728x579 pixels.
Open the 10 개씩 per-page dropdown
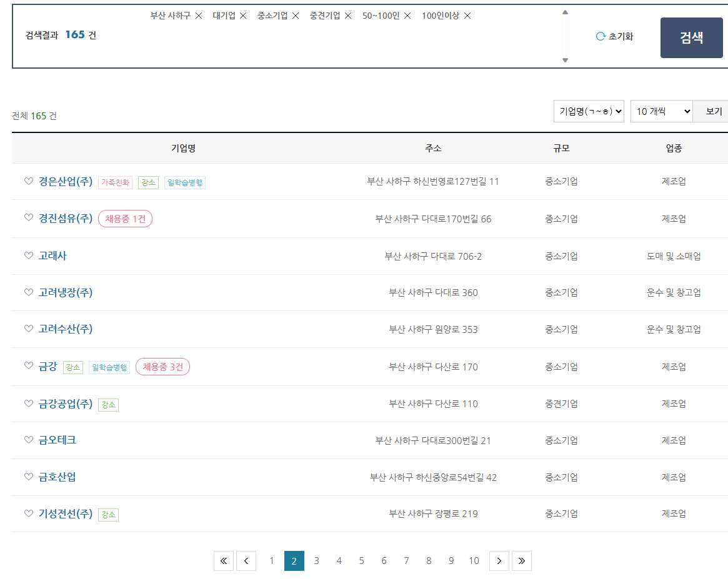coord(661,111)
